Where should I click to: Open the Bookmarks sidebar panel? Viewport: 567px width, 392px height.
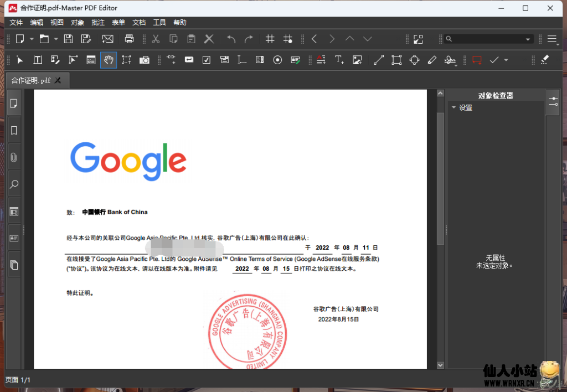tap(14, 130)
